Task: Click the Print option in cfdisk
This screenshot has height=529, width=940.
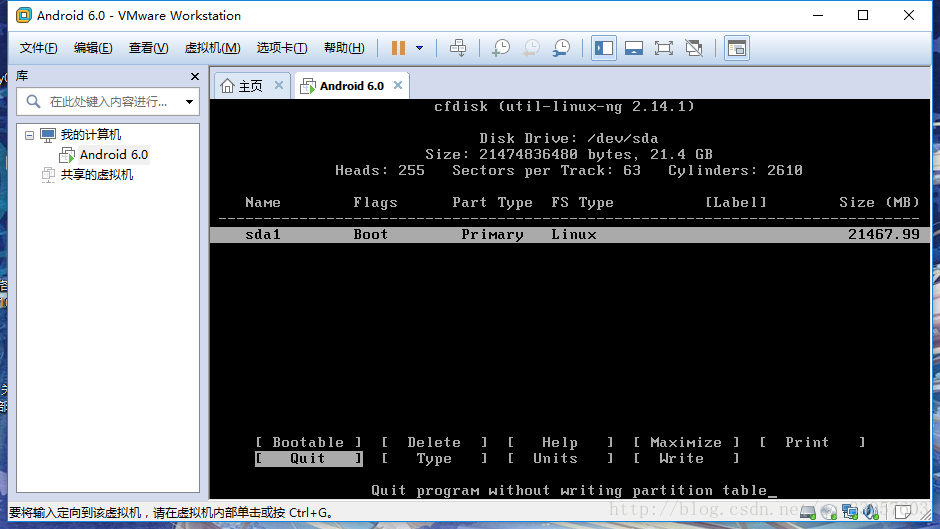Action: pos(812,443)
